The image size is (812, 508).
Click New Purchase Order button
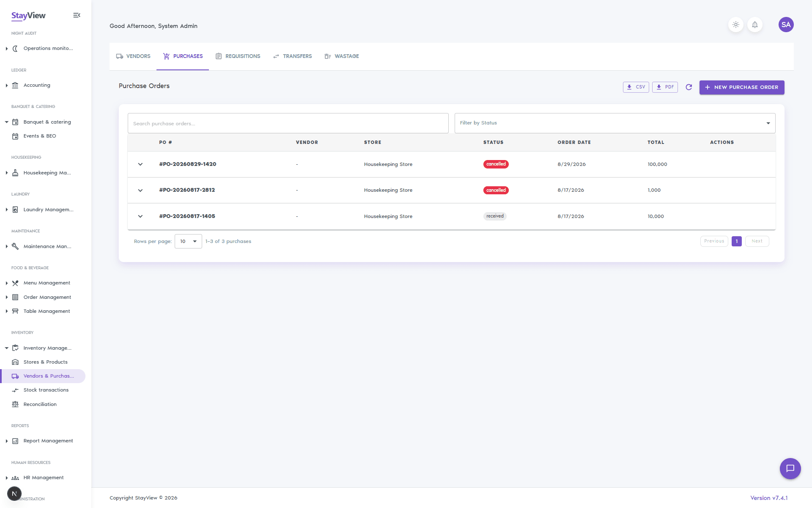pos(742,87)
